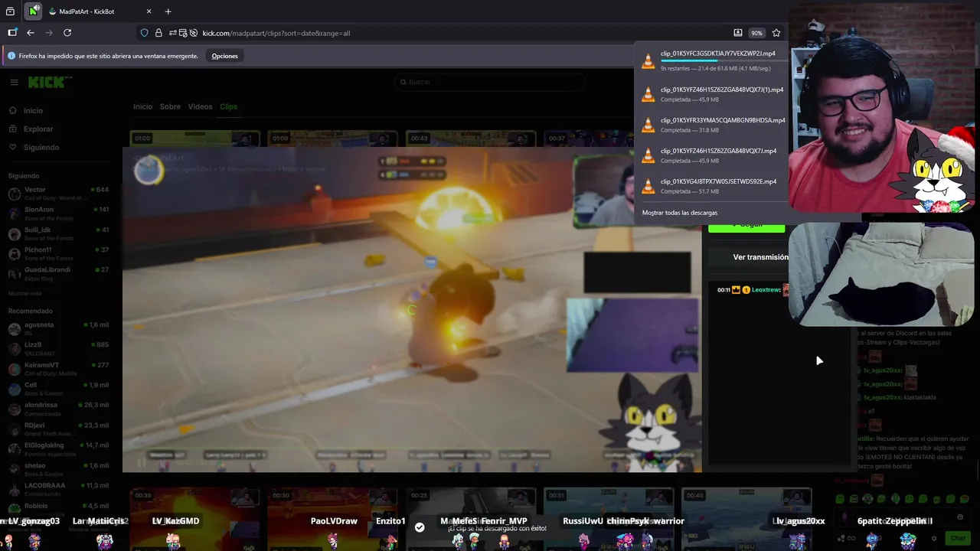Focus the Buscar search field
This screenshot has width=980, height=551.
[x=490, y=82]
